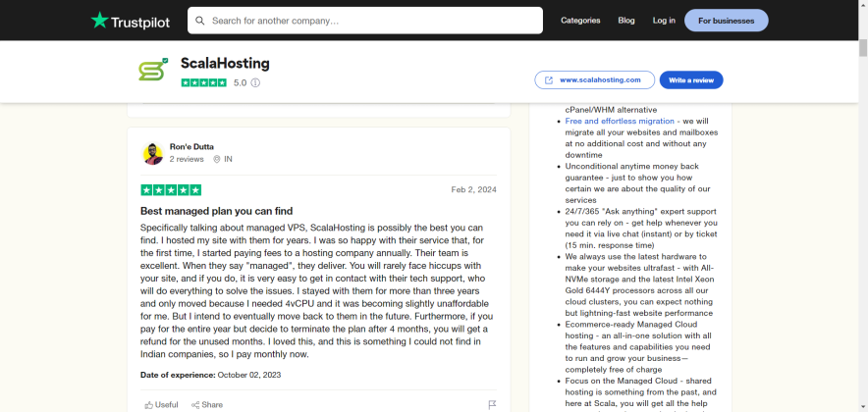The height and width of the screenshot is (412, 868).
Task: Click reviewer name Ron'e Dutta
Action: click(191, 146)
